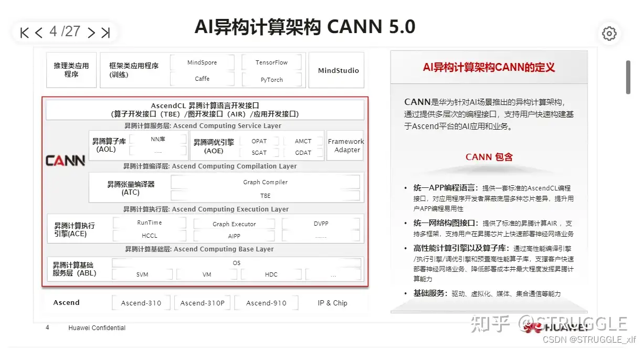Click the 基础服务 bullet

coord(430,293)
